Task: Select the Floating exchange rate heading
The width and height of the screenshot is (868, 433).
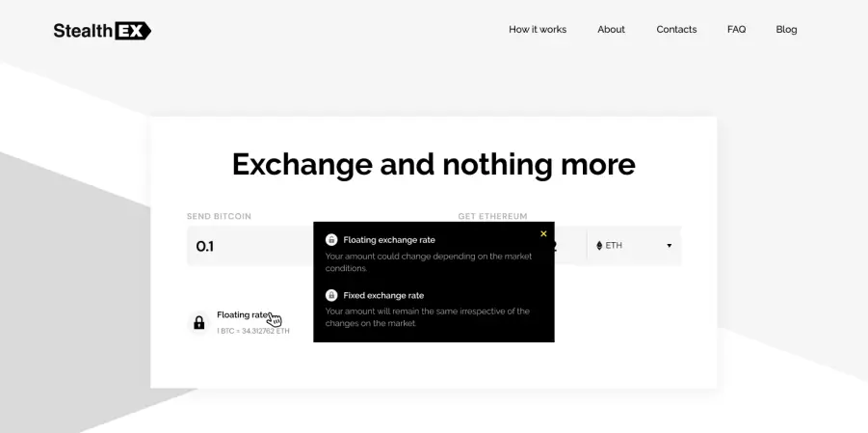Action: 389,240
